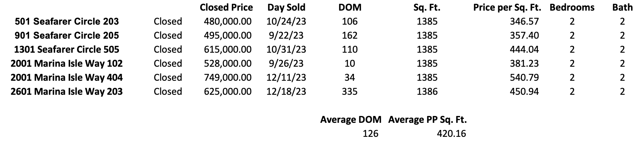This screenshot has height=141, width=644.
Task: Select the 501 Seafarer Circle 203 address cell
Action: point(67,22)
